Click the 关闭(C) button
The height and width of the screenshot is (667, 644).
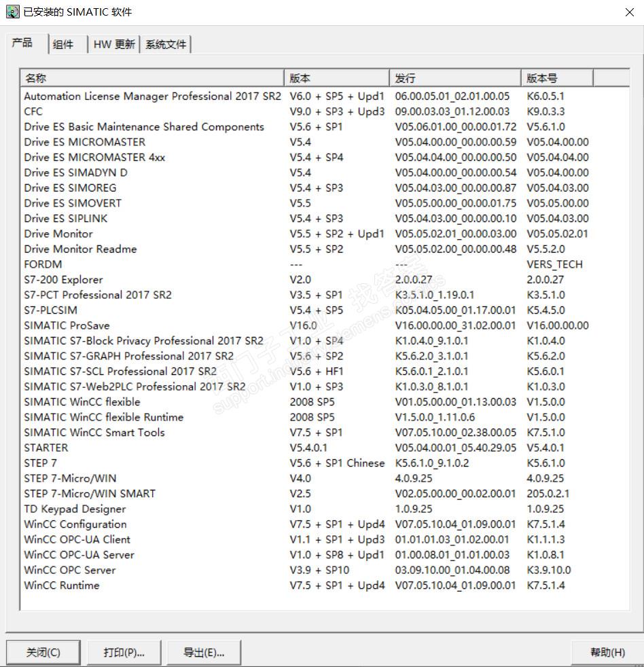click(x=43, y=652)
